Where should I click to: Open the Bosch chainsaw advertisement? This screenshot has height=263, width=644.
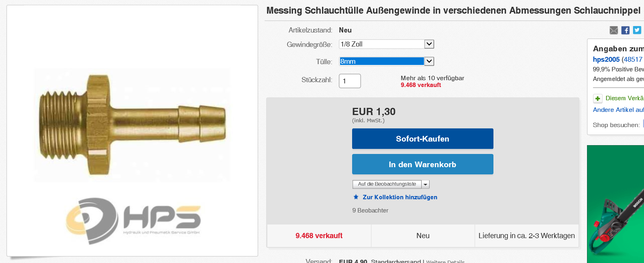coord(615,204)
